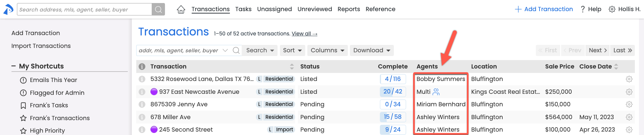Click the Add Transaction button at top right
The height and width of the screenshot is (135, 644).
pos(544,9)
